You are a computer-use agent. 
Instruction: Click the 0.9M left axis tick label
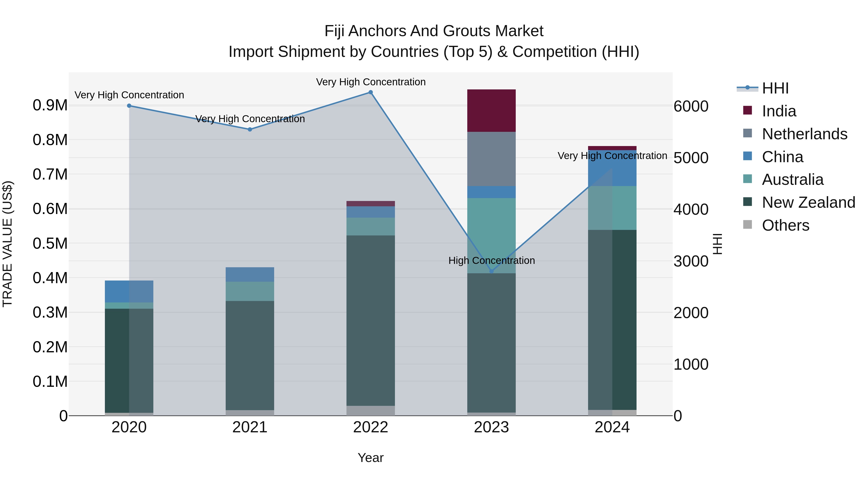(50, 105)
